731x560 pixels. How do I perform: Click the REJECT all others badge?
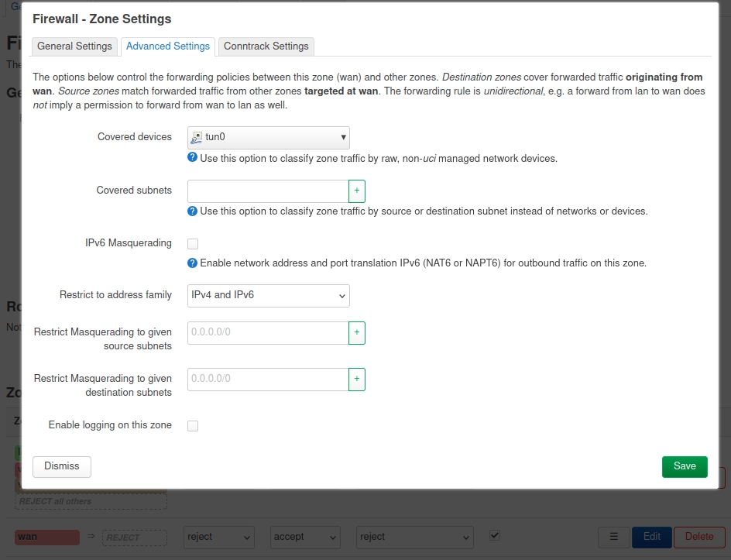tap(91, 501)
